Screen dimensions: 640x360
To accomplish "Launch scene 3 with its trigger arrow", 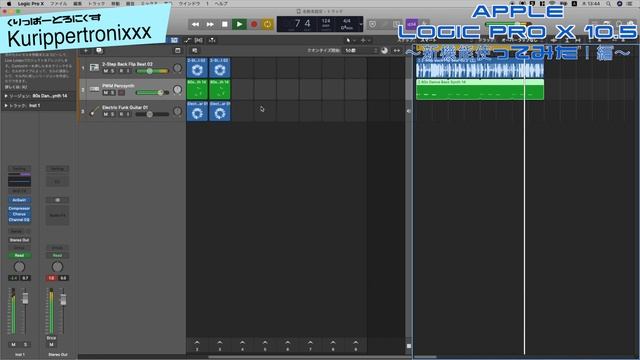I will click(x=220, y=345).
